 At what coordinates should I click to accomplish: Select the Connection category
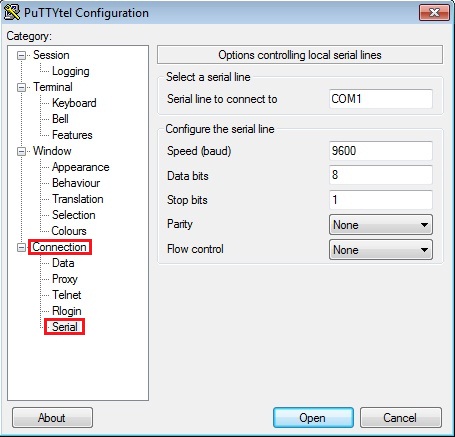pos(59,247)
